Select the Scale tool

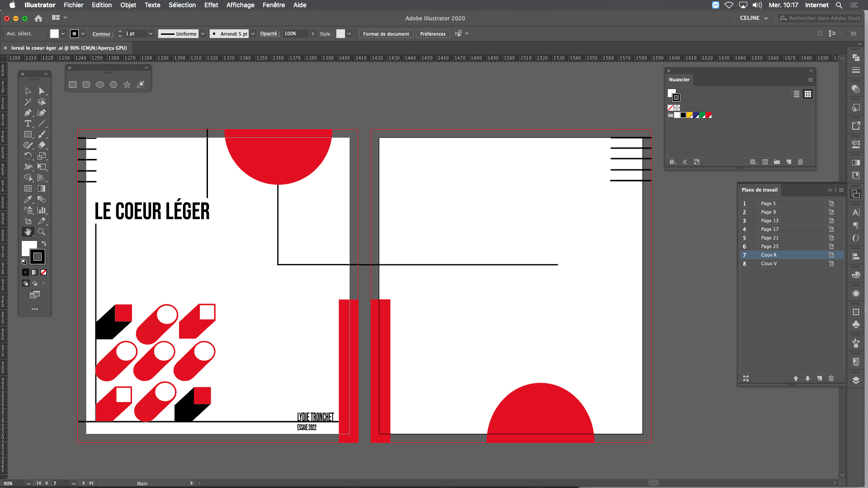pyautogui.click(x=42, y=156)
